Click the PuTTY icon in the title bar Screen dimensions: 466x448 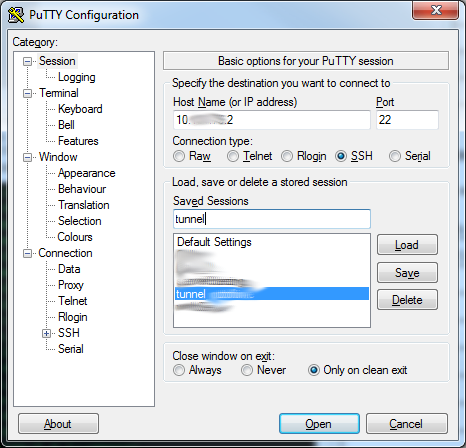pos(16,14)
